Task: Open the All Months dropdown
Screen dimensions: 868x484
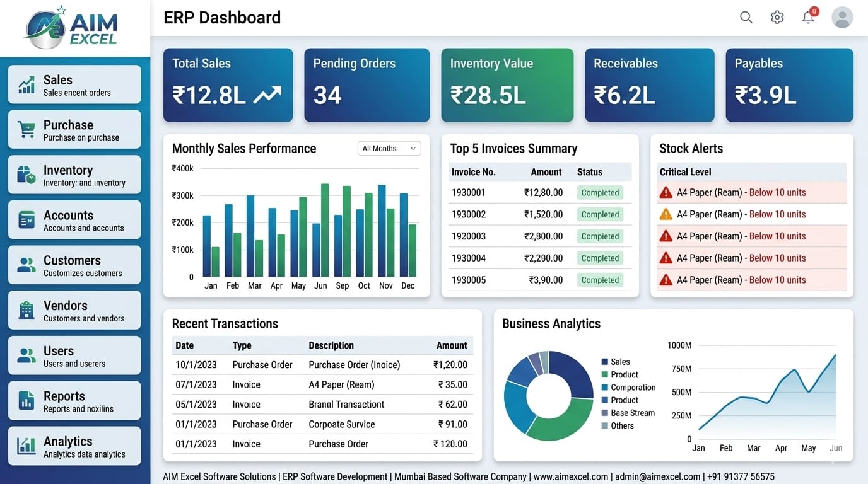Action: (389, 148)
